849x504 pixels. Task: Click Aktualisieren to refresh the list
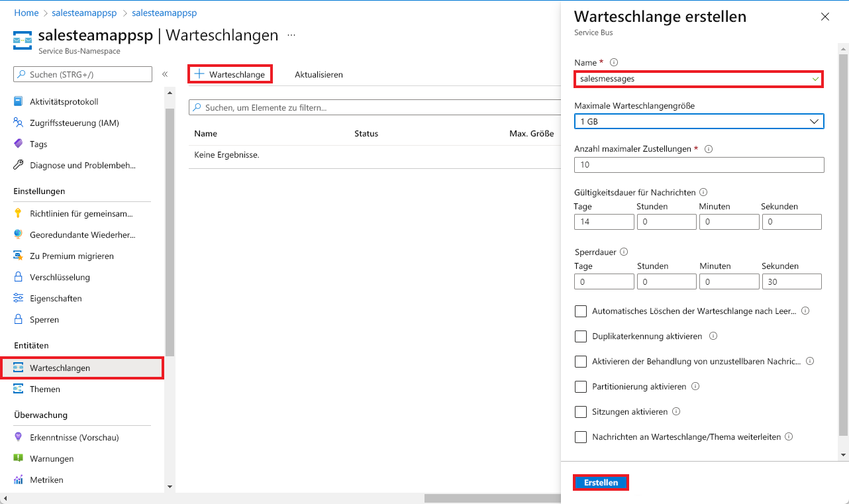tap(319, 75)
